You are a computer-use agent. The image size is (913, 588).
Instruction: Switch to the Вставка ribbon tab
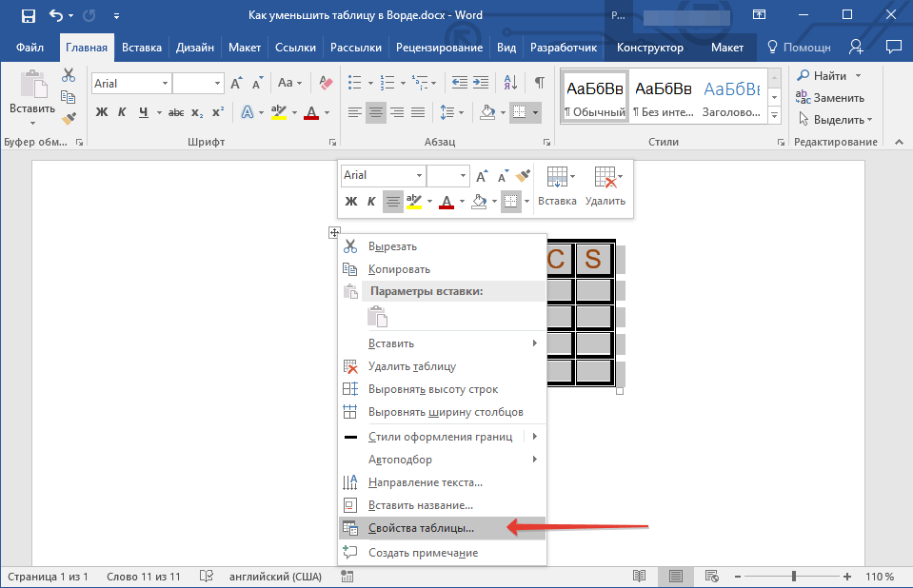click(142, 47)
